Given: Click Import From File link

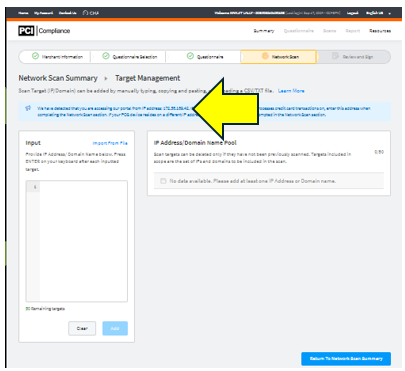Looking at the screenshot, I should coord(110,143).
